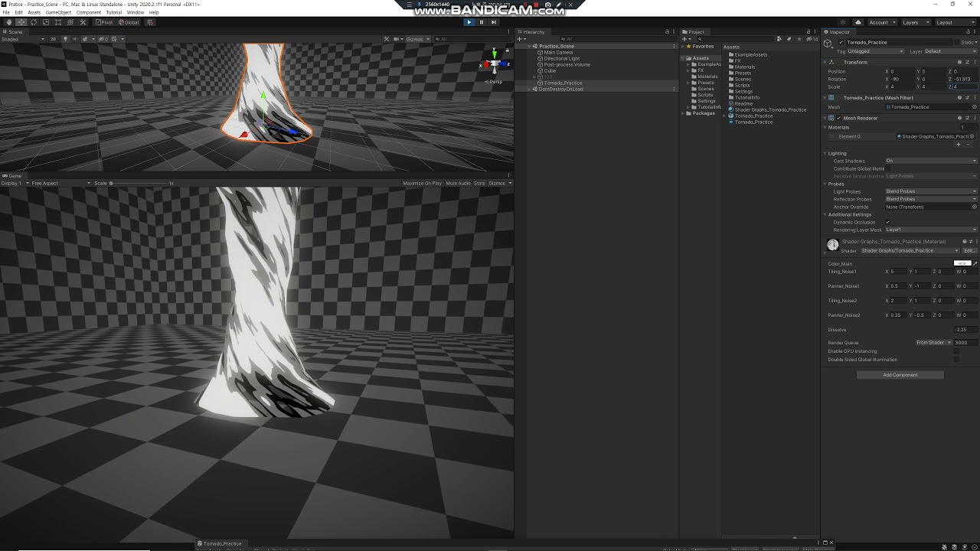Click the Collab settings icon beside the cloud
Screen dimensions: 980x551
(844, 22)
